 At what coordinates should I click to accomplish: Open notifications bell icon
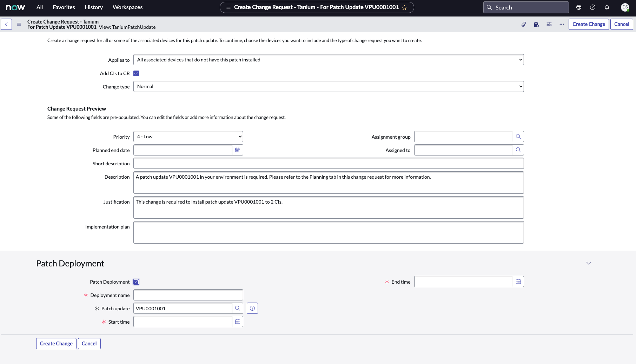pos(607,7)
